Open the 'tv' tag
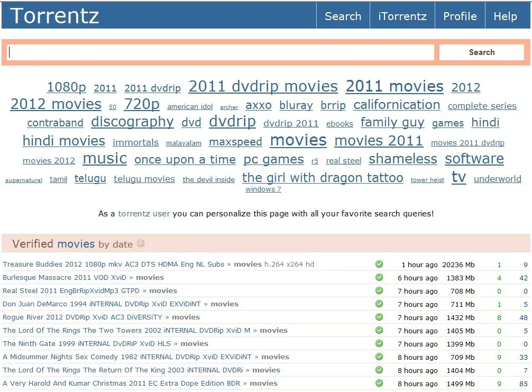Screen dimensions: 532x392 pyautogui.click(x=459, y=177)
